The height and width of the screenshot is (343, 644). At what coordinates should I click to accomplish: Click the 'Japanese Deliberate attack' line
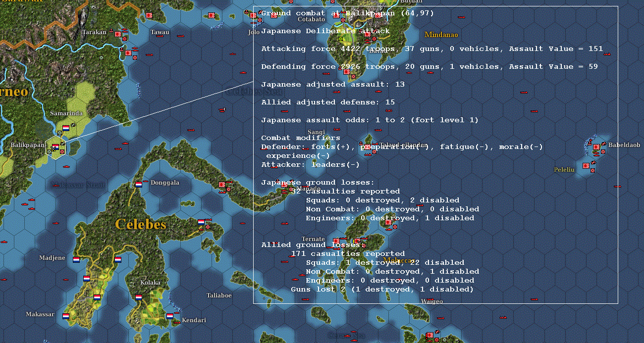pyautogui.click(x=325, y=31)
